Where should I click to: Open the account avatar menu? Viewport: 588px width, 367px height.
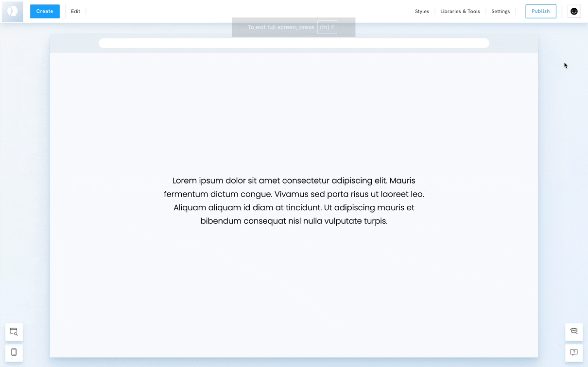[x=574, y=11]
